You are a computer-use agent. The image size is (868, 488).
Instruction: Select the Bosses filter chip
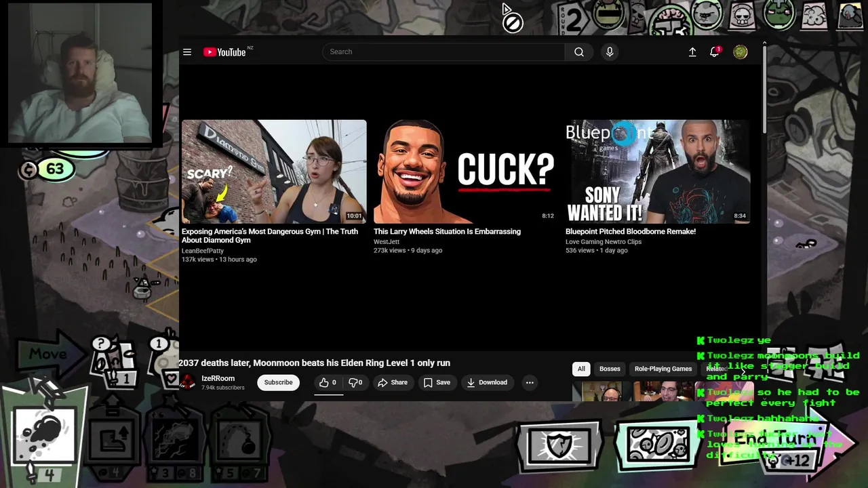[x=610, y=369]
